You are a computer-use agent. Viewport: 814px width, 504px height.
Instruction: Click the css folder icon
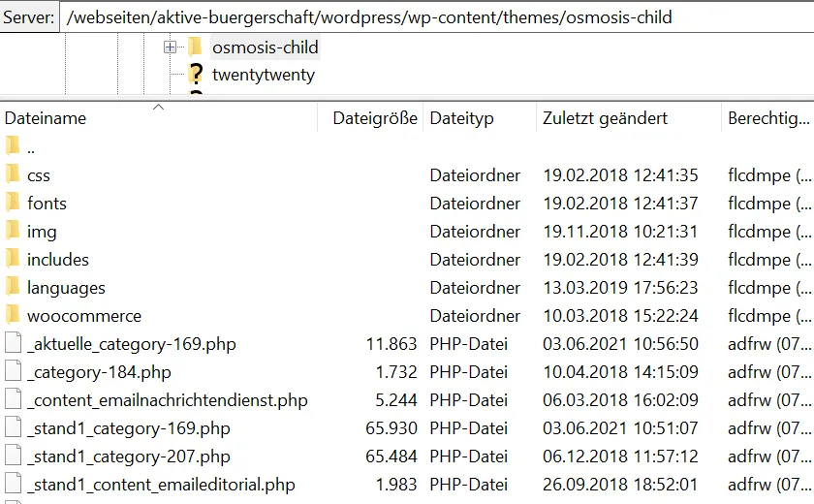(x=14, y=174)
